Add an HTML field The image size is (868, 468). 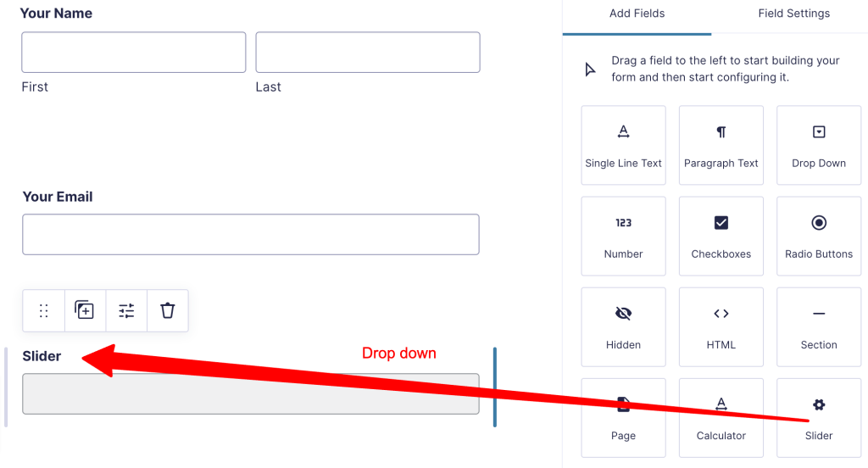point(721,326)
